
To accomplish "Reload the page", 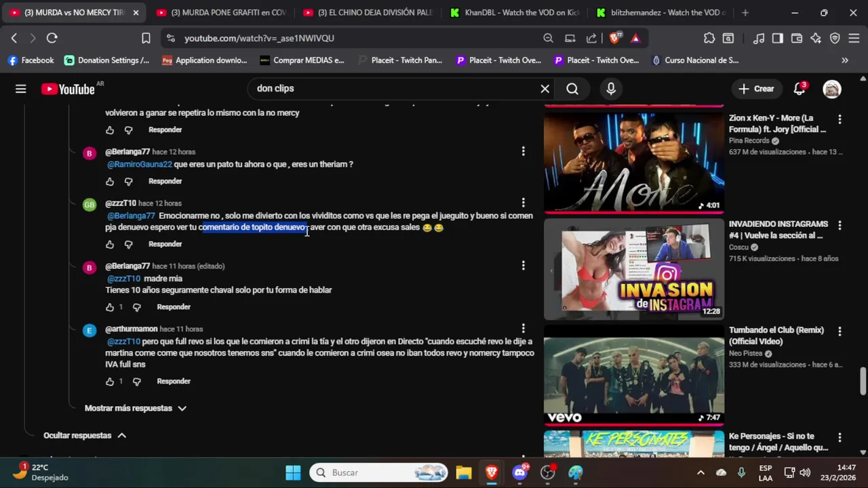I will tap(52, 38).
